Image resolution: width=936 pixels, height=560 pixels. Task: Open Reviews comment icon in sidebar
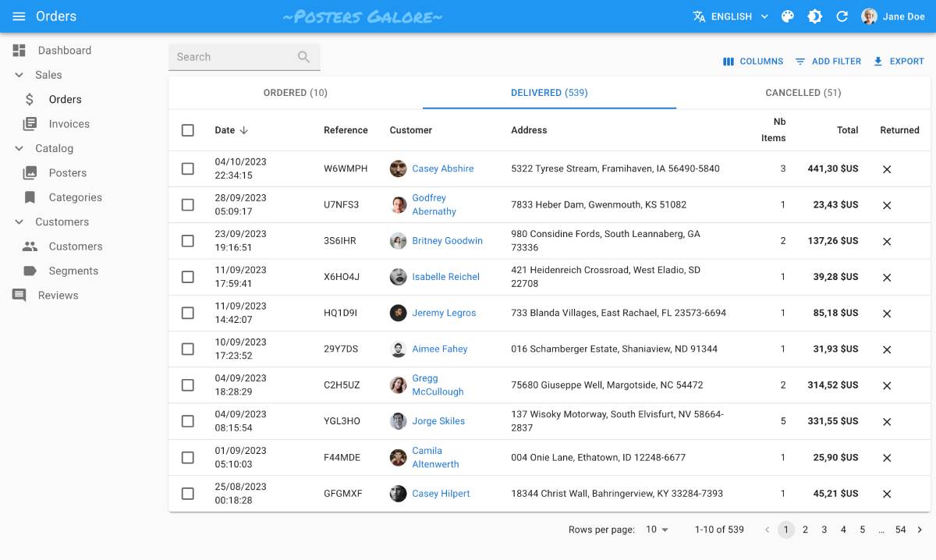(19, 296)
